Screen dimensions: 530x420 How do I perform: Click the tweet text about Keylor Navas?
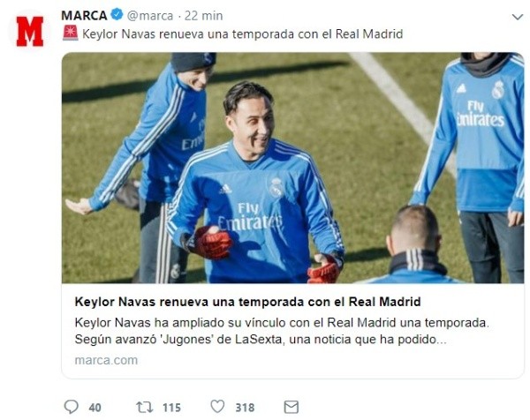242,34
